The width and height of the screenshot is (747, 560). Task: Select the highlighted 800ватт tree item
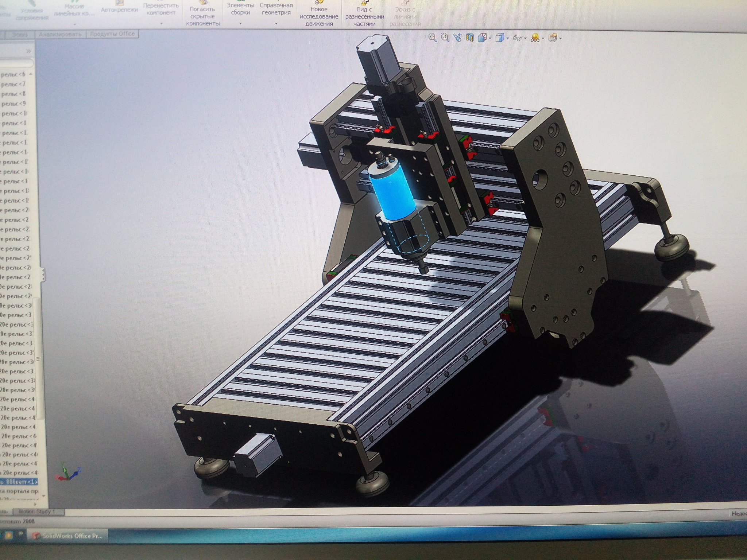(x=19, y=482)
